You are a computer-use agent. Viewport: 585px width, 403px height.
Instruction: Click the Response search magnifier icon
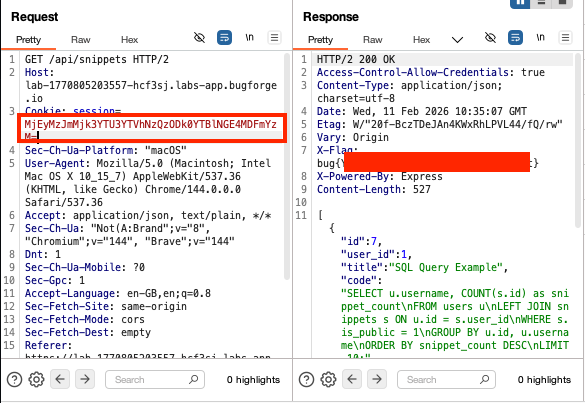(x=484, y=379)
